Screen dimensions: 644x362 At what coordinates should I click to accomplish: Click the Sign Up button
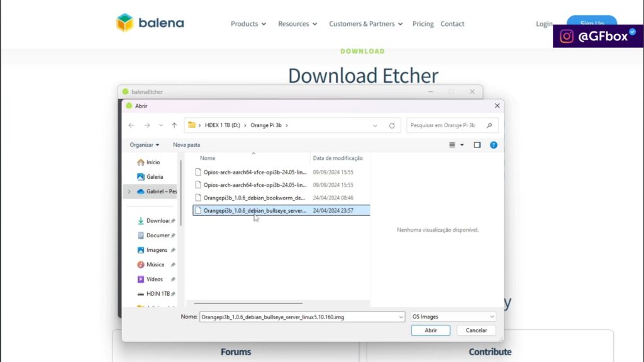tap(592, 21)
